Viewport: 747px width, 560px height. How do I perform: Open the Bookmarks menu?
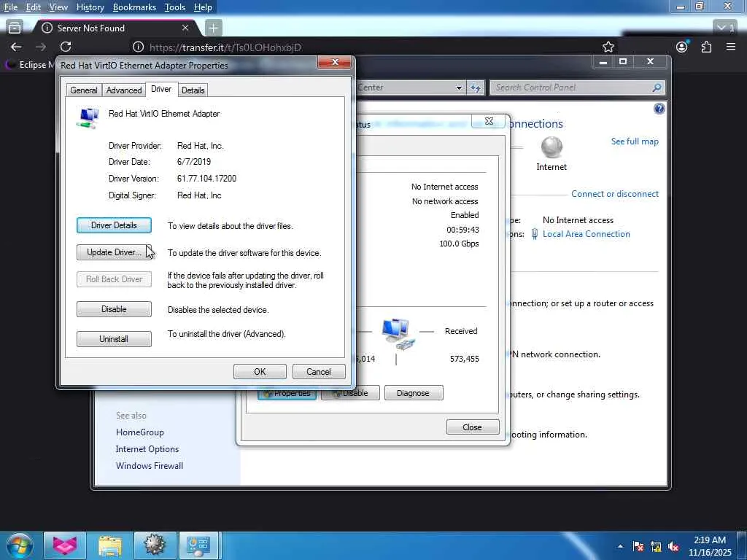tap(134, 7)
